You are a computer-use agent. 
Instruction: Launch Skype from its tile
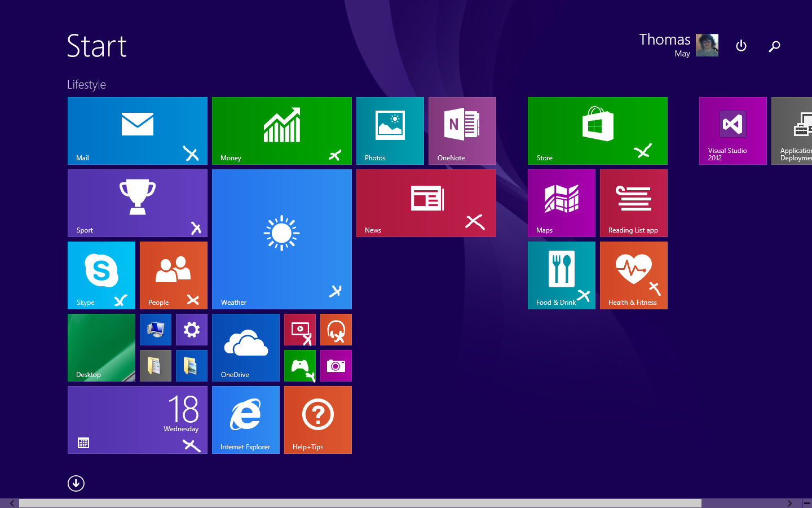(101, 275)
